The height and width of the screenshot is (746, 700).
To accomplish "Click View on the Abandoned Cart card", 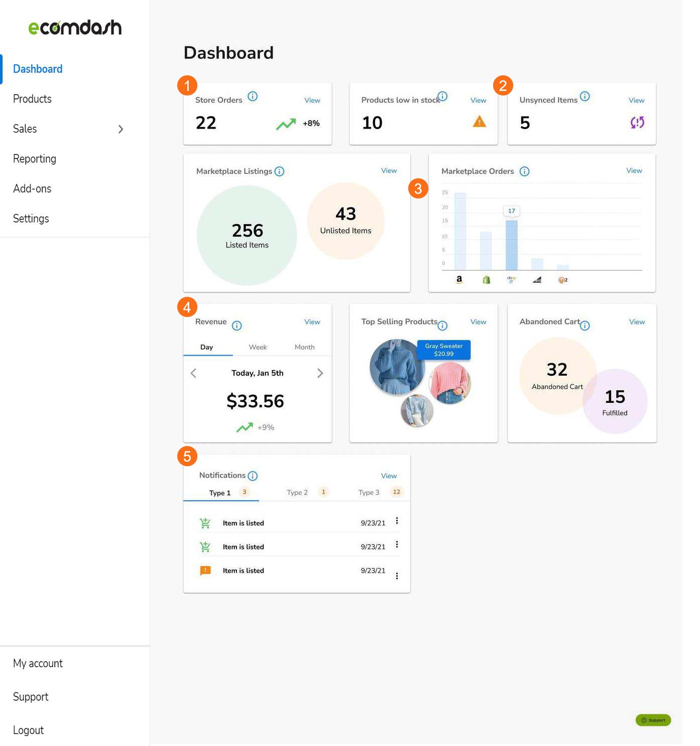I will pyautogui.click(x=637, y=322).
